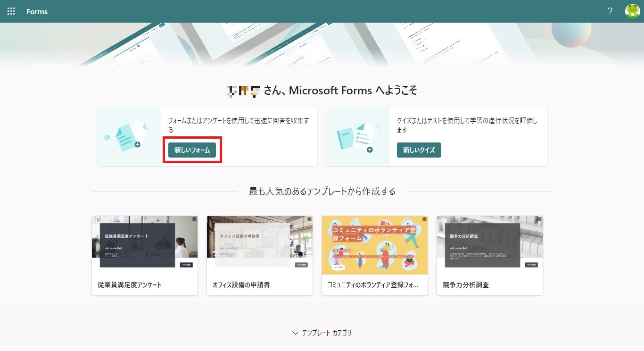644x351 pixels.
Task: Expand the テンプレート カテゴリ section
Action: pyautogui.click(x=322, y=333)
